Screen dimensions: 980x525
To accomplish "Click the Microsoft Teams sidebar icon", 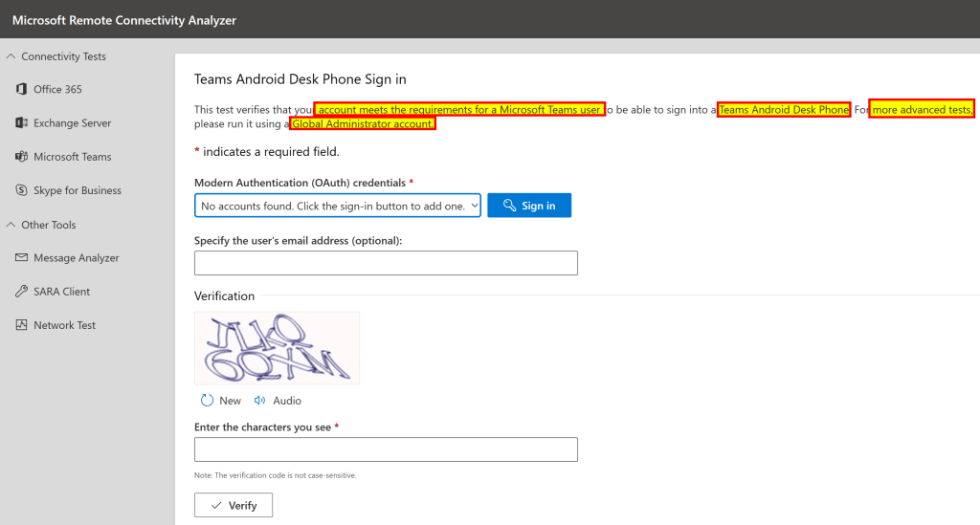I will 21,157.
